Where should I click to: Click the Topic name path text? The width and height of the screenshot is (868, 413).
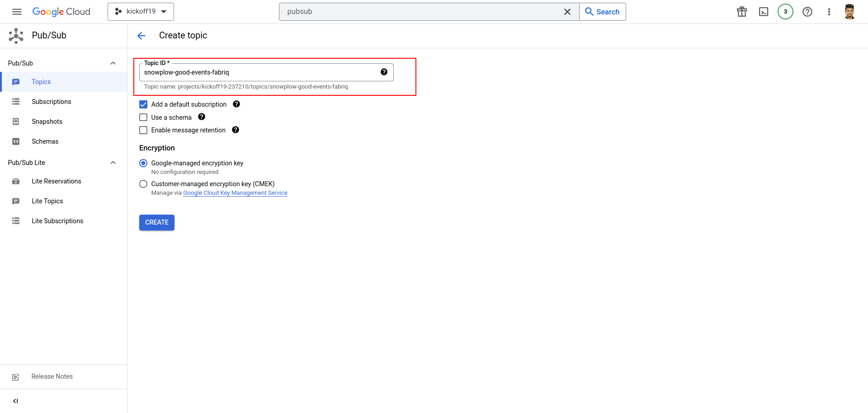246,87
